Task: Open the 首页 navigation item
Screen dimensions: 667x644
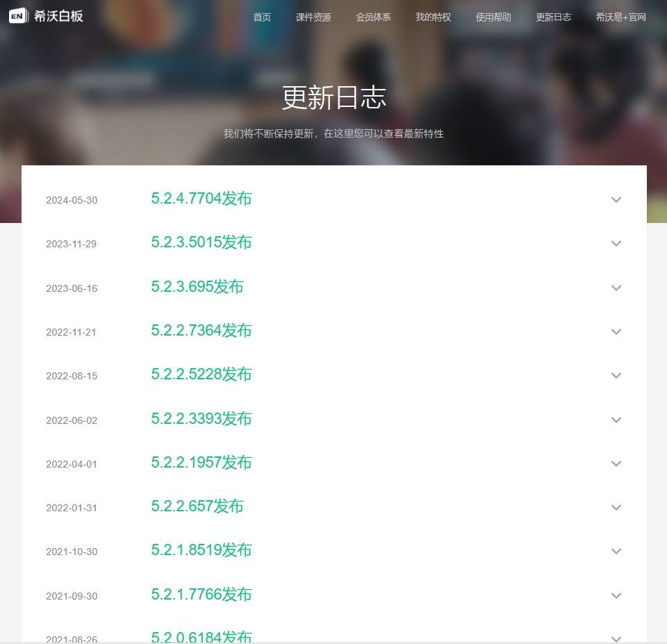Action: 262,17
